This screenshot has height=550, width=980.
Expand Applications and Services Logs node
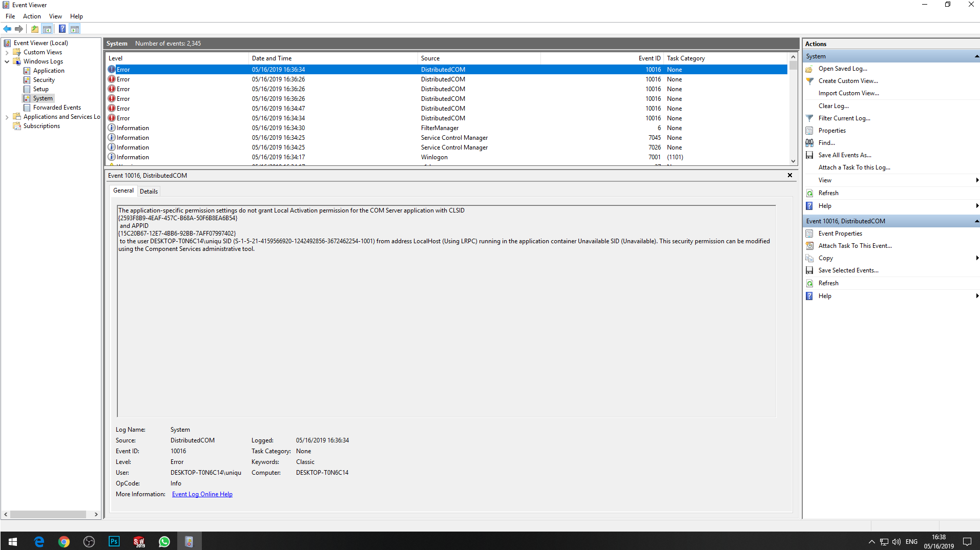coord(7,117)
